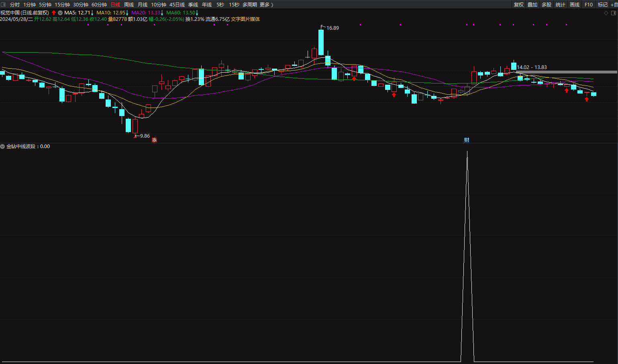This screenshot has width=618, height=364.
Task: Expand dropdown next to 视觉中国 title
Action: tap(60, 13)
